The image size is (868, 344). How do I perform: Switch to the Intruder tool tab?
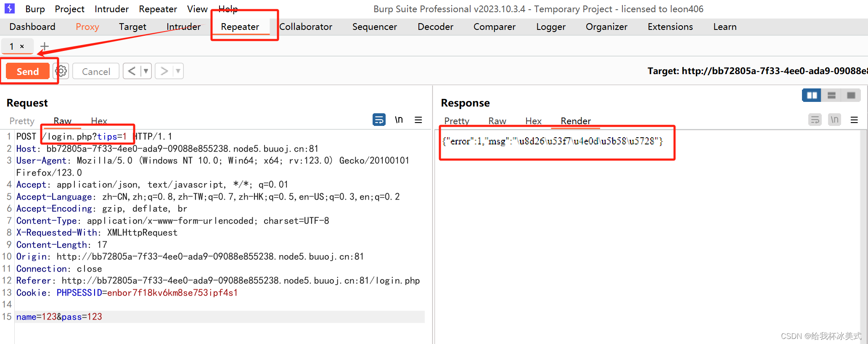pos(183,27)
